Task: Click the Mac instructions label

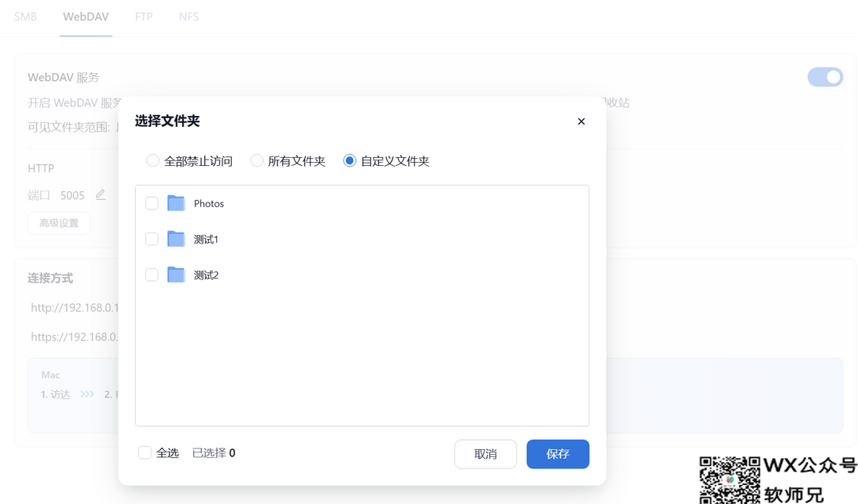Action: 50,375
